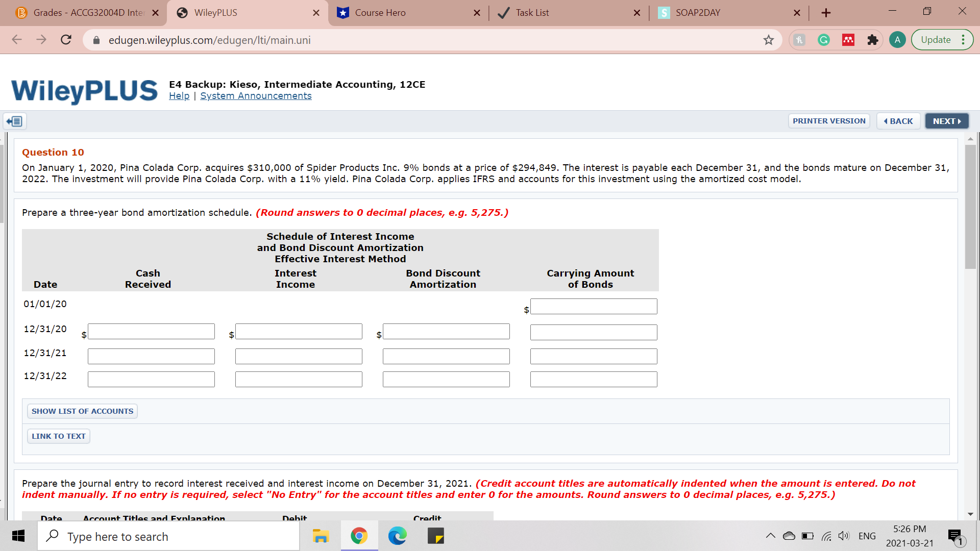Open the Chrome profile avatar
This screenshot has width=980, height=551.
coord(897,40)
